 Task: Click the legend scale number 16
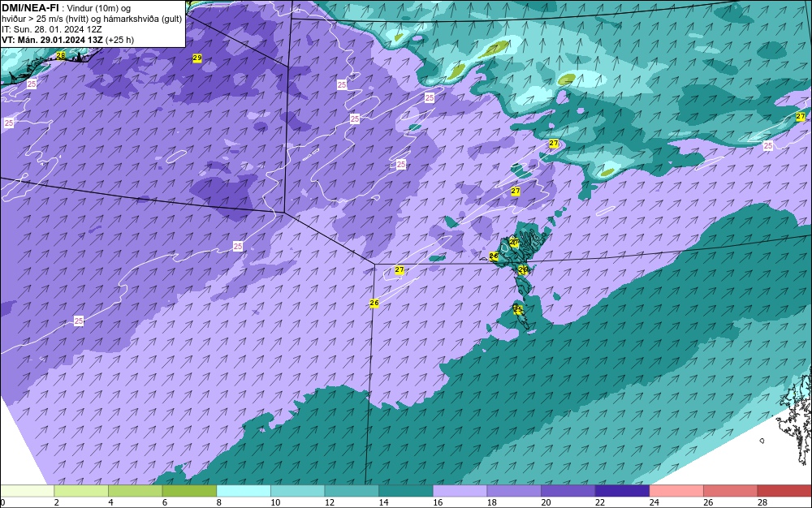[x=438, y=502]
